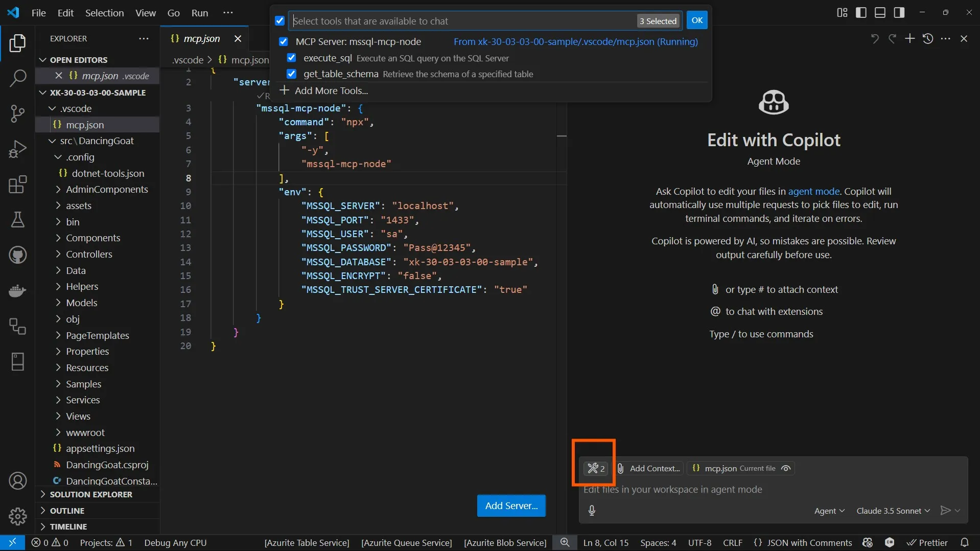This screenshot has height=551, width=980.
Task: Open the Extensions view
Action: pyautogui.click(x=17, y=185)
